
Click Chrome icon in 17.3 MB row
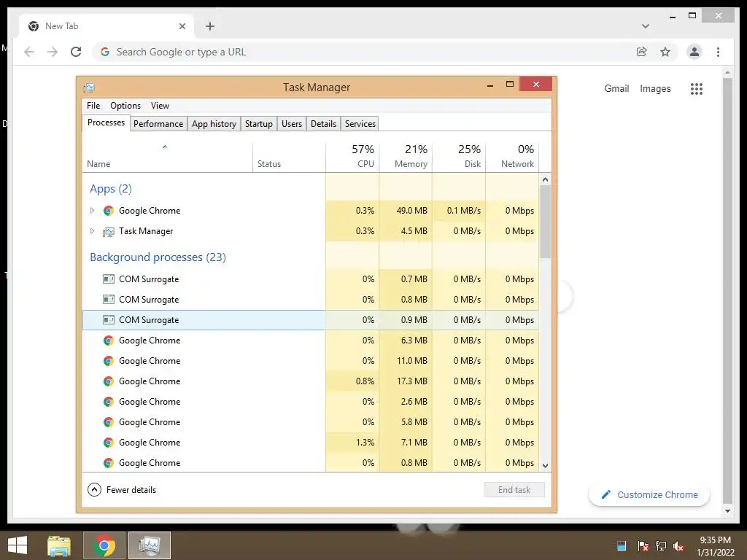click(109, 381)
